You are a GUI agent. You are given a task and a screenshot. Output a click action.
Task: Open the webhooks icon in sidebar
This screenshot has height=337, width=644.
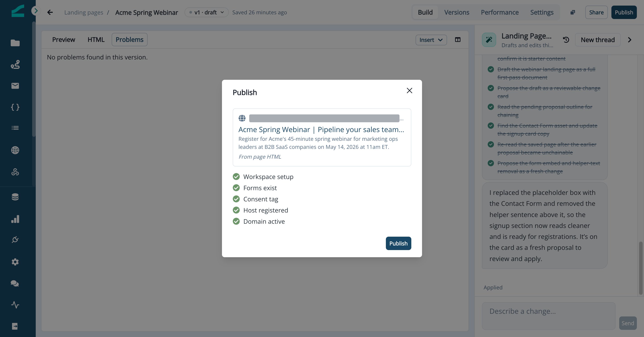point(15,172)
